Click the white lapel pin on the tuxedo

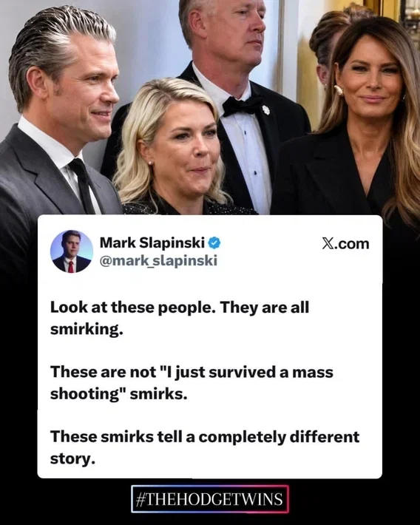(265, 110)
